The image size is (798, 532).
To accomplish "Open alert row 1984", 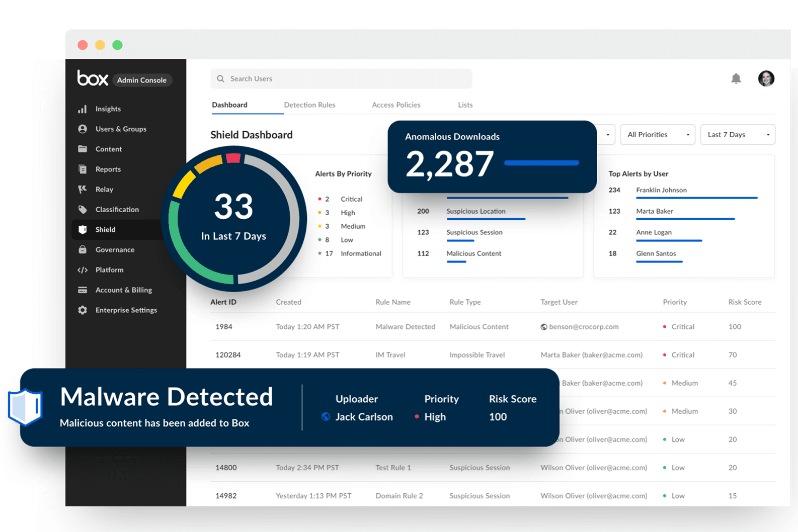I will (493, 327).
